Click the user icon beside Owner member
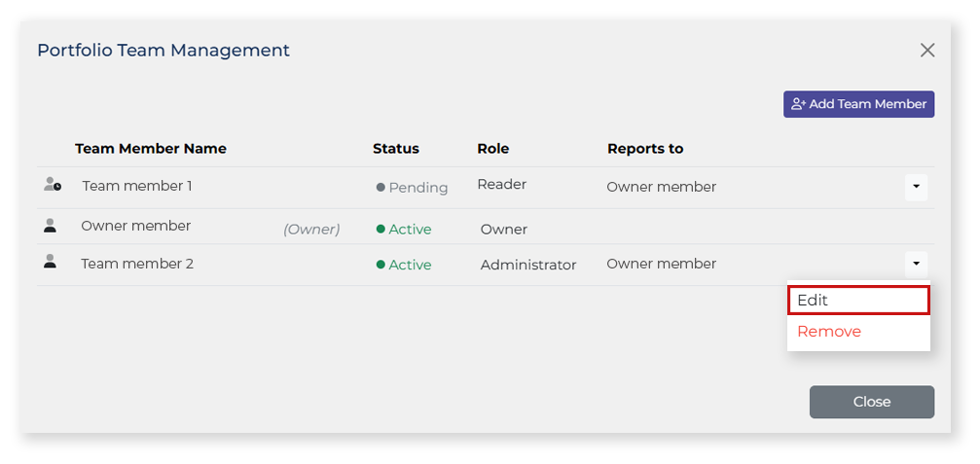Screen dimensions: 980x464 50,226
